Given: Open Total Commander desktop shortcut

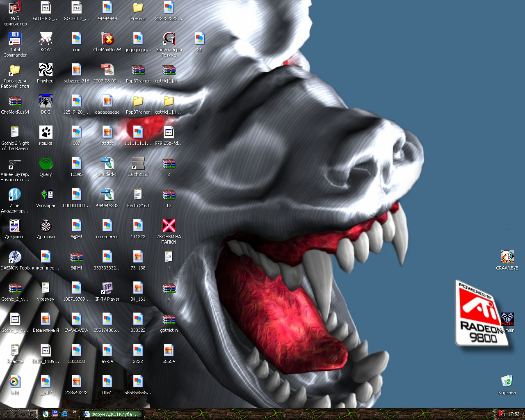Looking at the screenshot, I should [15, 39].
